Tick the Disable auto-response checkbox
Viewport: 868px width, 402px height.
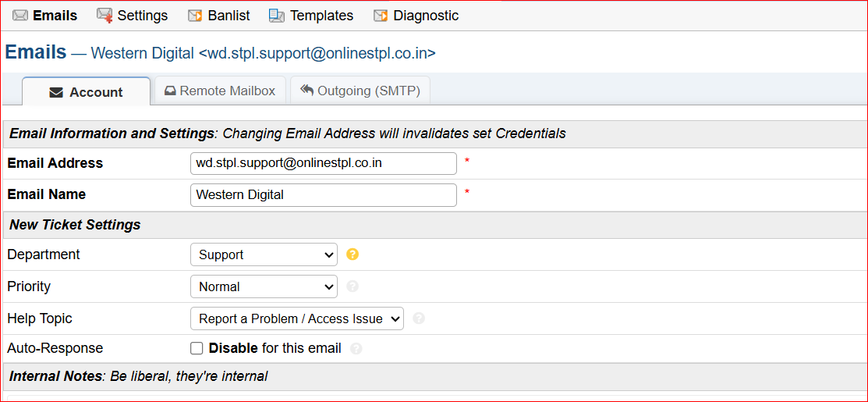point(197,348)
